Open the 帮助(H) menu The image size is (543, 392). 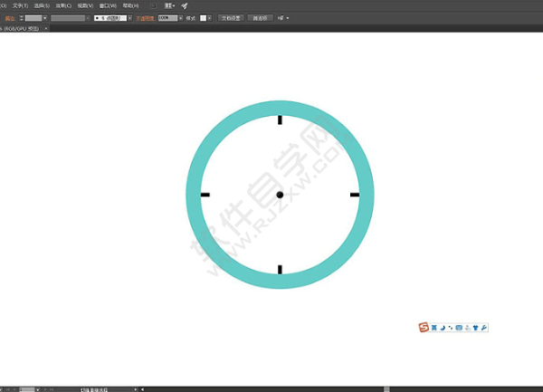pyautogui.click(x=130, y=6)
